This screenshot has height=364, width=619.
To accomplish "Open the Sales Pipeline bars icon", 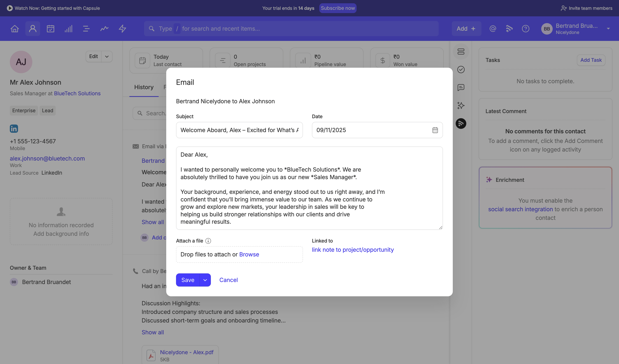I will coord(68,29).
